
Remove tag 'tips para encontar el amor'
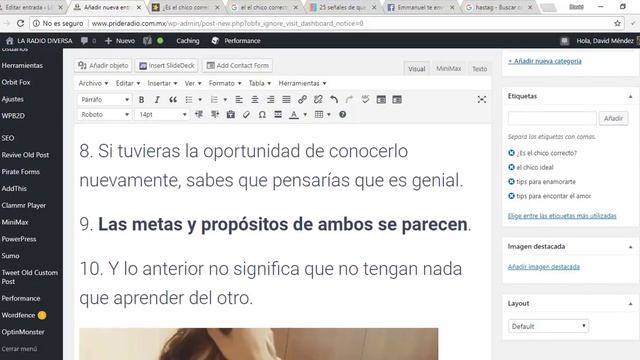[511, 196]
